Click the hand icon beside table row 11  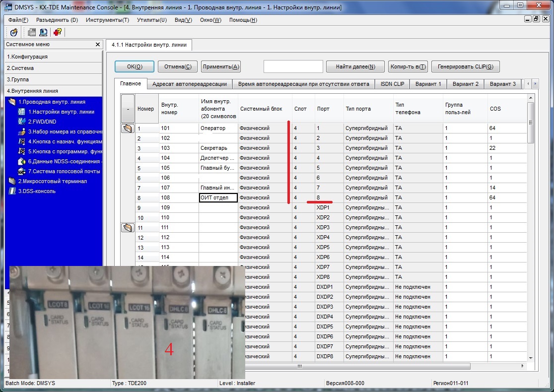pos(128,227)
